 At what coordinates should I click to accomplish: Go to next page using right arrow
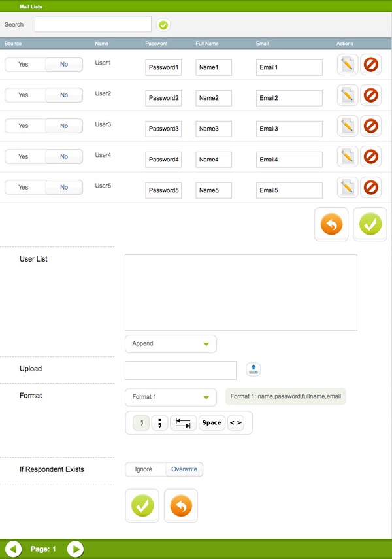point(76,549)
